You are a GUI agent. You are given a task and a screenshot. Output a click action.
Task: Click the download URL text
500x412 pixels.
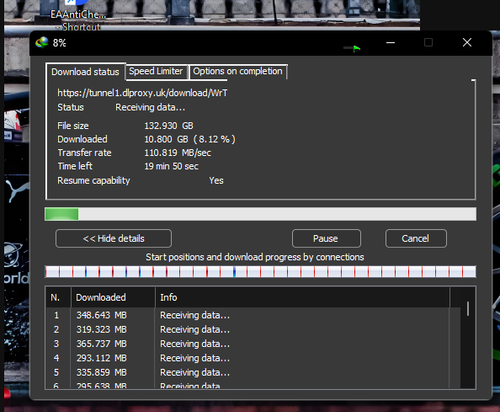pyautogui.click(x=142, y=93)
